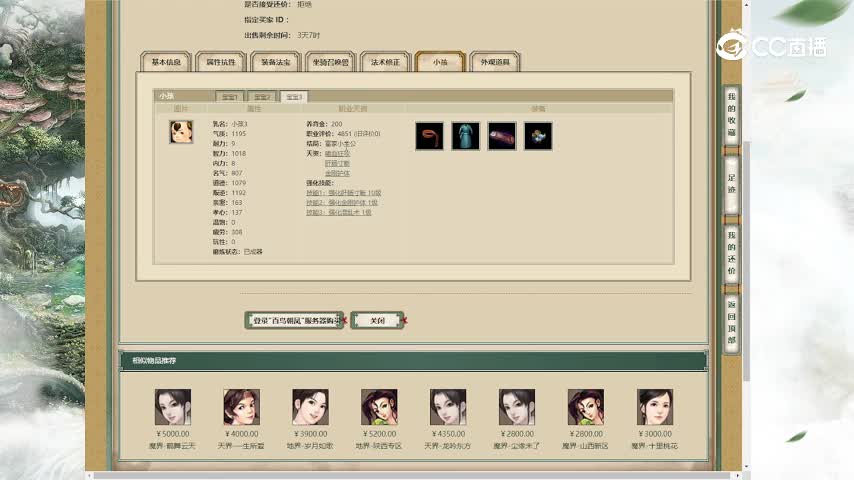Screen dimensions: 854x480
Task: Open 足迹 in the side panel
Action: pyautogui.click(x=731, y=184)
